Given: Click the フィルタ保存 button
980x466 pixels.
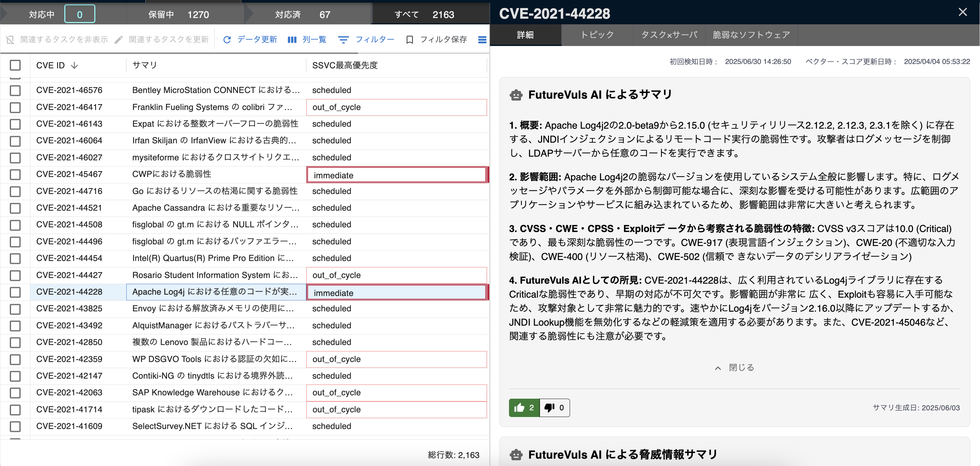Looking at the screenshot, I should coord(436,40).
